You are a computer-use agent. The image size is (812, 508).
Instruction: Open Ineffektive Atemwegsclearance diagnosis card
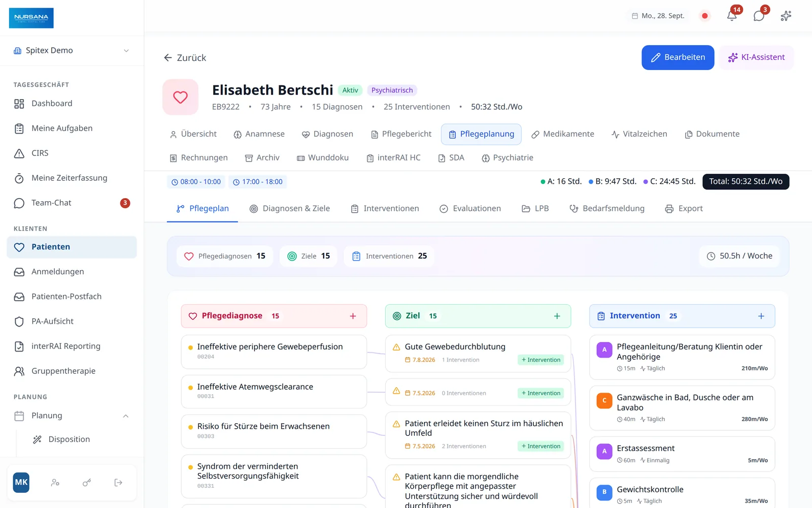click(x=274, y=392)
